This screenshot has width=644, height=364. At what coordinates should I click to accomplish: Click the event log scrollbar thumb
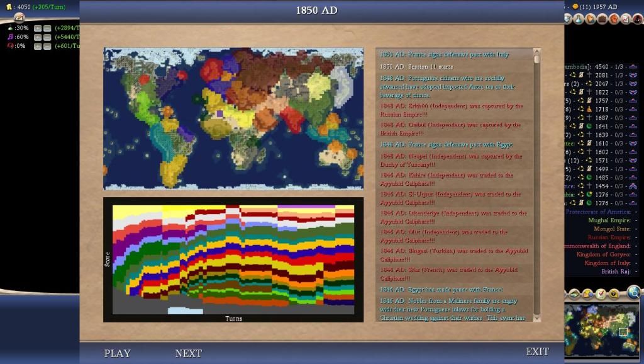(x=536, y=59)
